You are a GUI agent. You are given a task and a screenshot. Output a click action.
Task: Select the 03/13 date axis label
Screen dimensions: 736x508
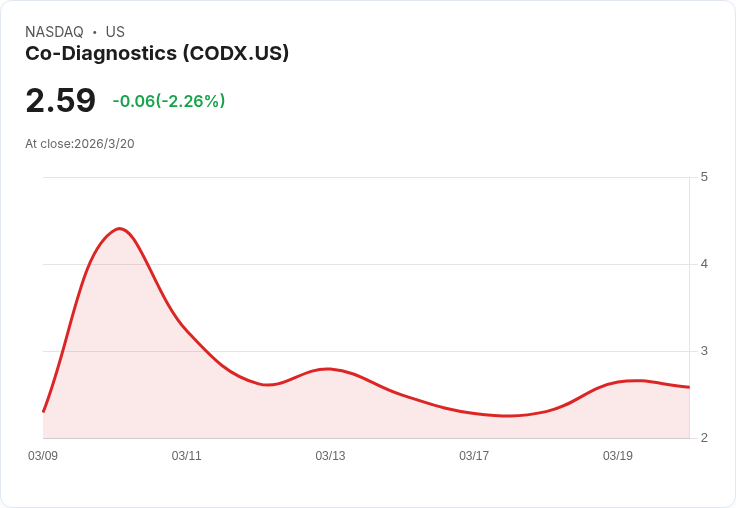pyautogui.click(x=330, y=456)
